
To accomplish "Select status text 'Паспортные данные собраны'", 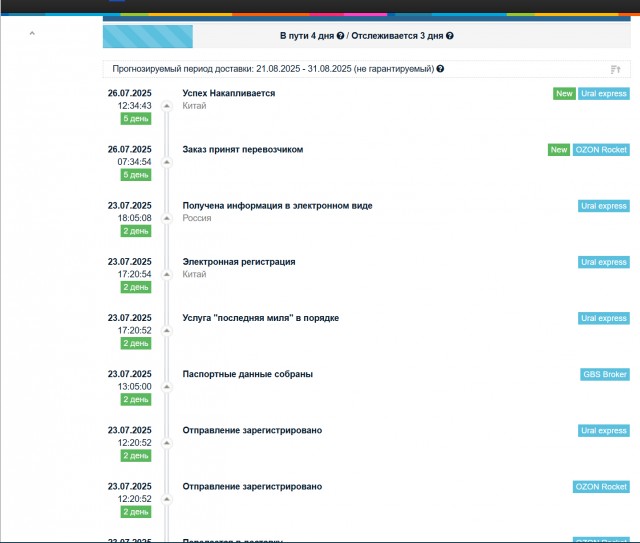I will [247, 374].
